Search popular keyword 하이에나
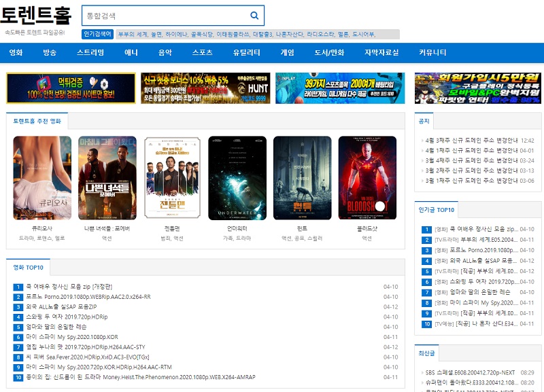Screen dimensions: 544x392 click(x=177, y=35)
